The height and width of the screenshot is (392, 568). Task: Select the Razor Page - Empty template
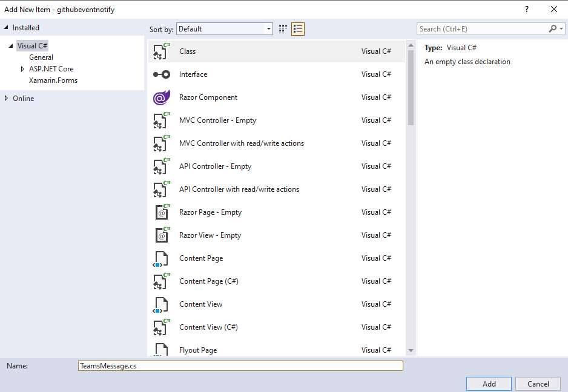click(211, 212)
